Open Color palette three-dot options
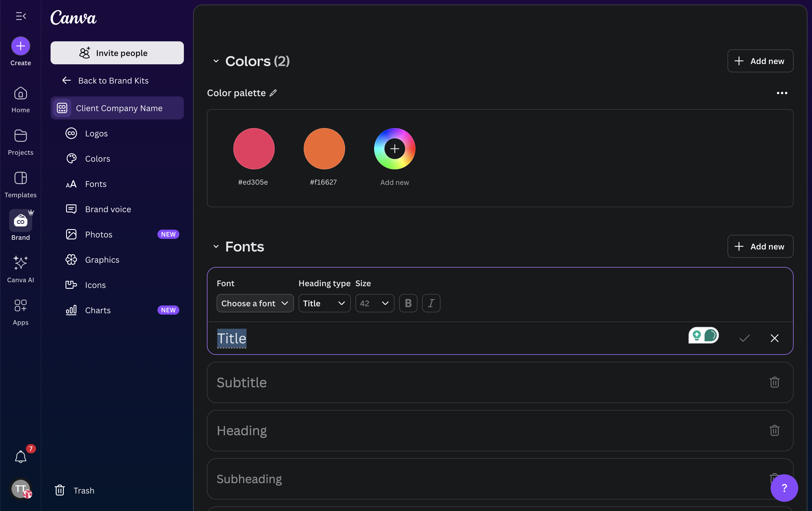Screen dimensions: 812x511 [782, 93]
